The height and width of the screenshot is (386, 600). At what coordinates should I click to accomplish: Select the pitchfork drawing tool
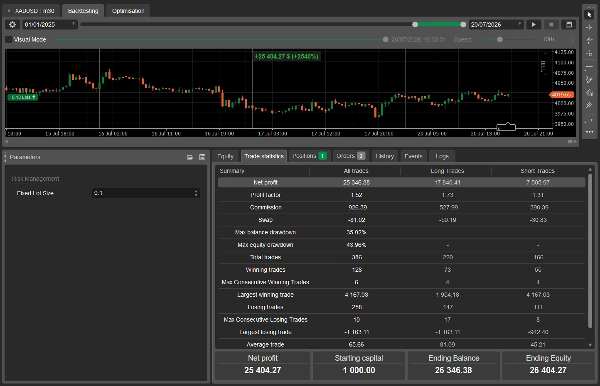point(589,105)
